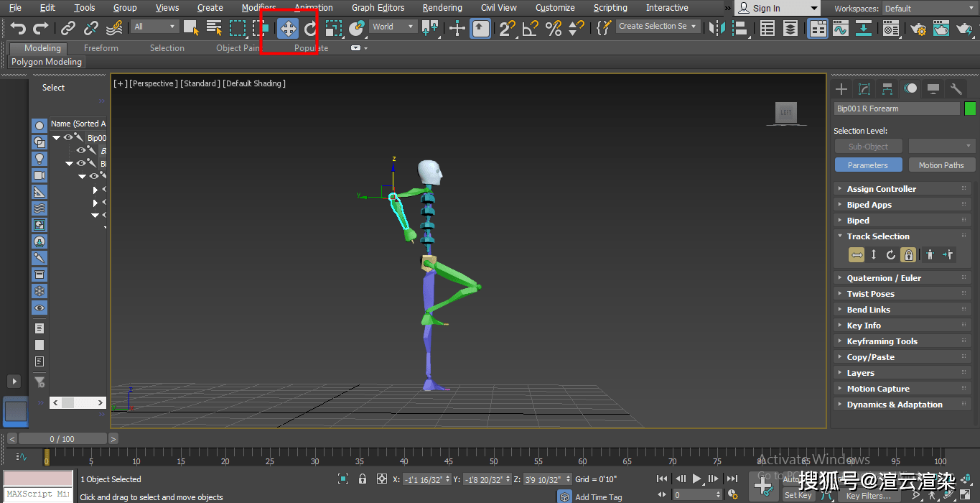Open the Material Editor
The width and height of the screenshot is (980, 503).
pos(890,27)
